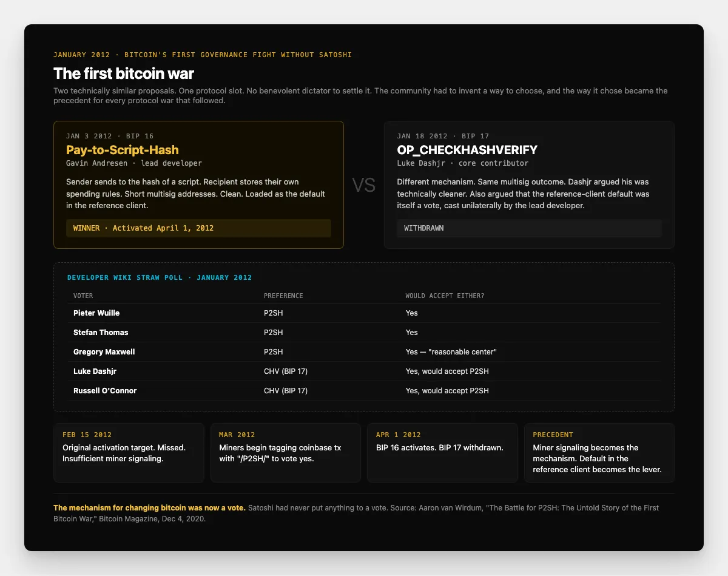Viewport: 728px width, 576px height.
Task: Click 'Yes' in Pieter Wuille's row
Action: (412, 313)
